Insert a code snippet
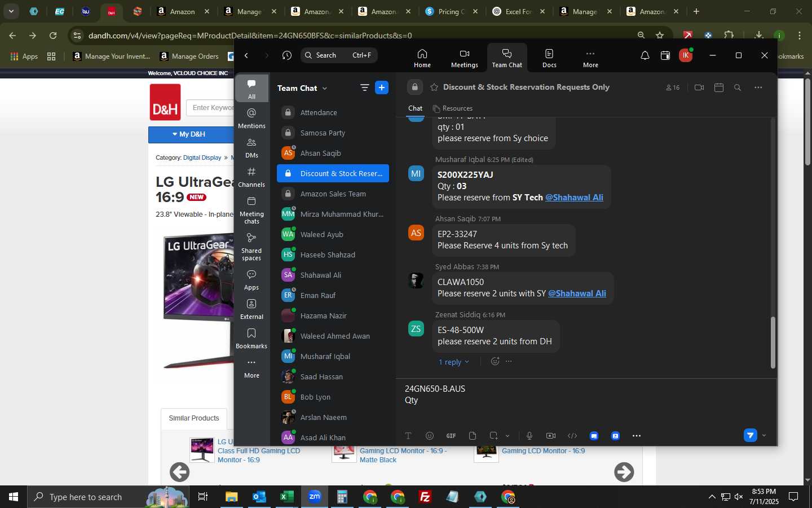 pos(572,436)
